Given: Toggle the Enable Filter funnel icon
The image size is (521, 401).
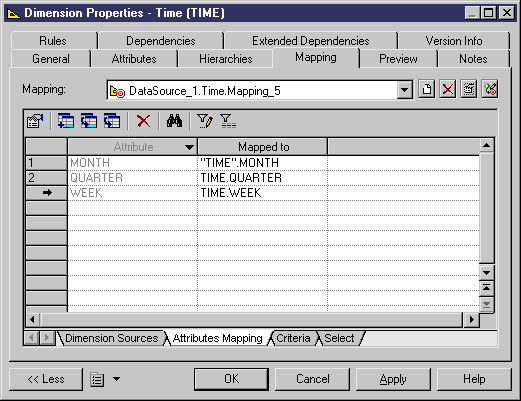Looking at the screenshot, I should (228, 121).
